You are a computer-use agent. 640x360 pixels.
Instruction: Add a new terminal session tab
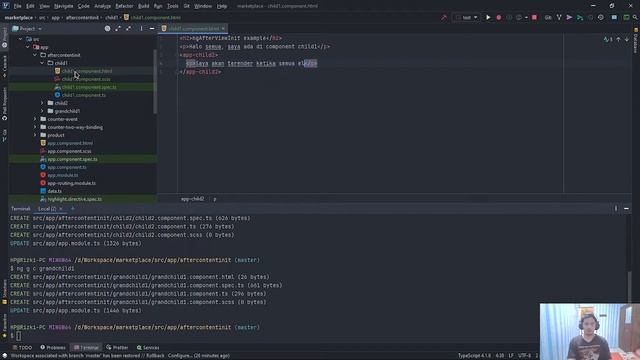[73, 209]
